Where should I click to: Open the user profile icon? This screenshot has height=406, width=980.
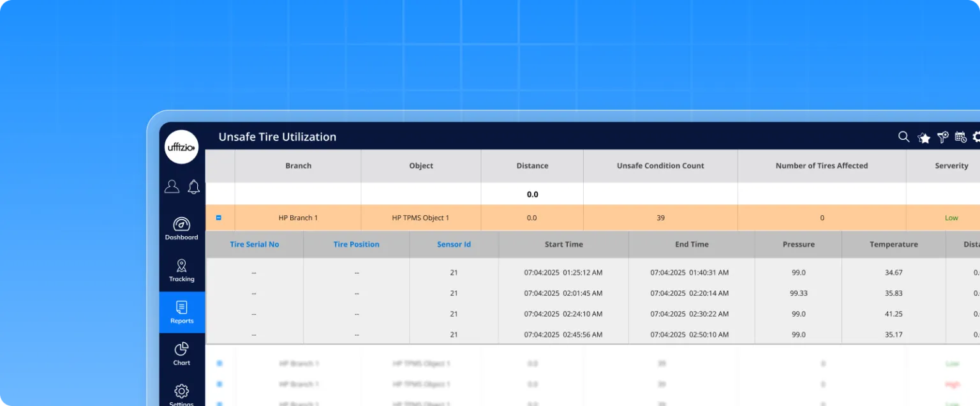172,186
